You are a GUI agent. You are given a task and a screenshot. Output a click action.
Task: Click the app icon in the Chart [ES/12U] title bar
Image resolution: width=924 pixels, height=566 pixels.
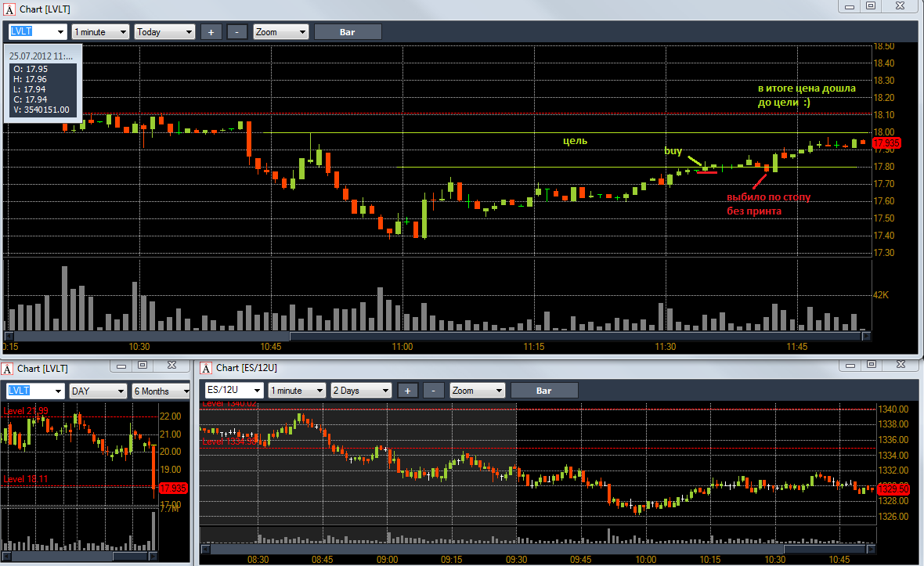tap(206, 369)
